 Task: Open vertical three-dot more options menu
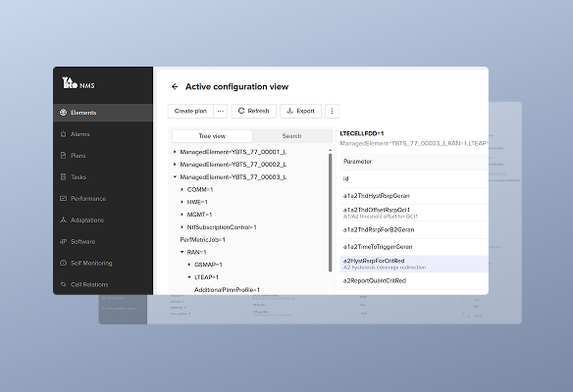pyautogui.click(x=332, y=111)
